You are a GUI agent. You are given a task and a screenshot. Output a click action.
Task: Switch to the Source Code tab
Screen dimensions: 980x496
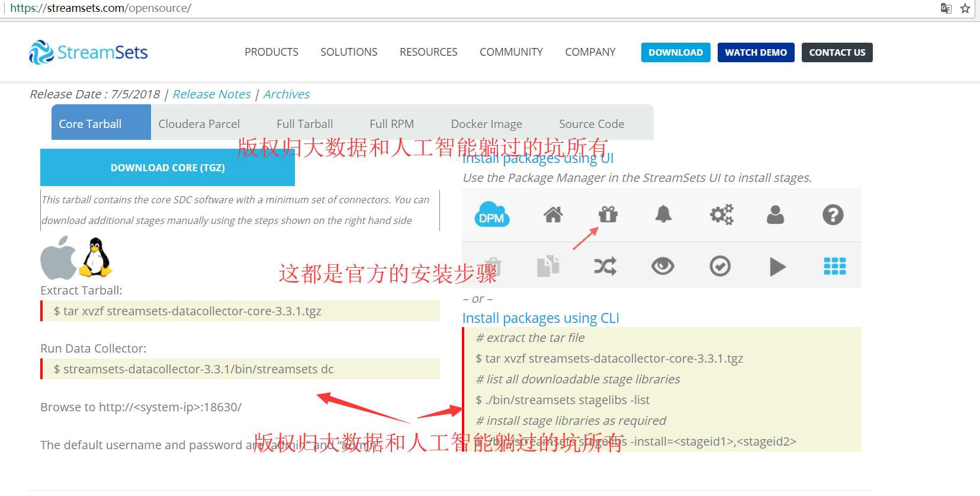[592, 124]
